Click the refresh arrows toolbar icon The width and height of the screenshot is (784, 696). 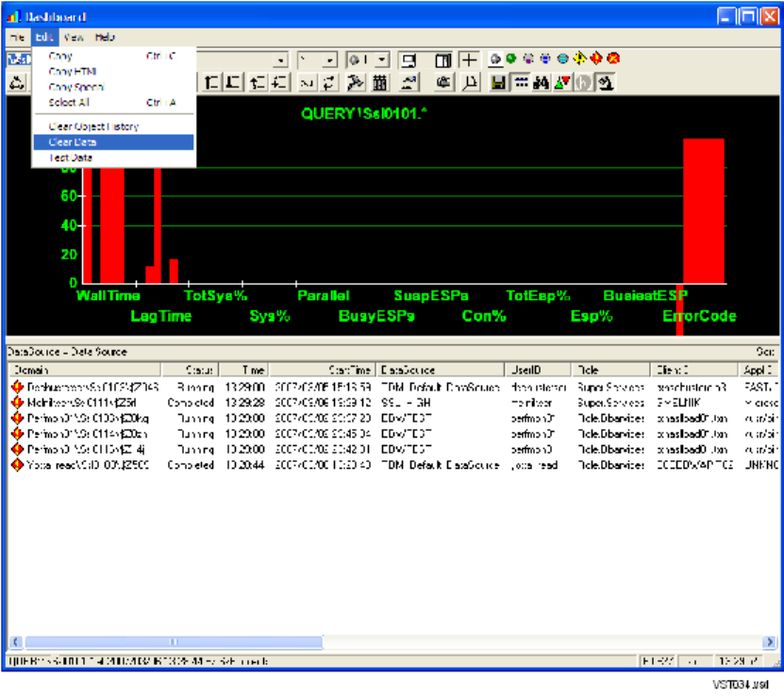point(329,83)
